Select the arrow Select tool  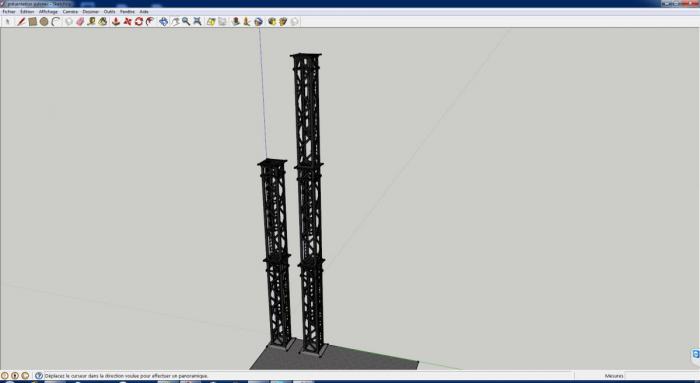pyautogui.click(x=8, y=21)
